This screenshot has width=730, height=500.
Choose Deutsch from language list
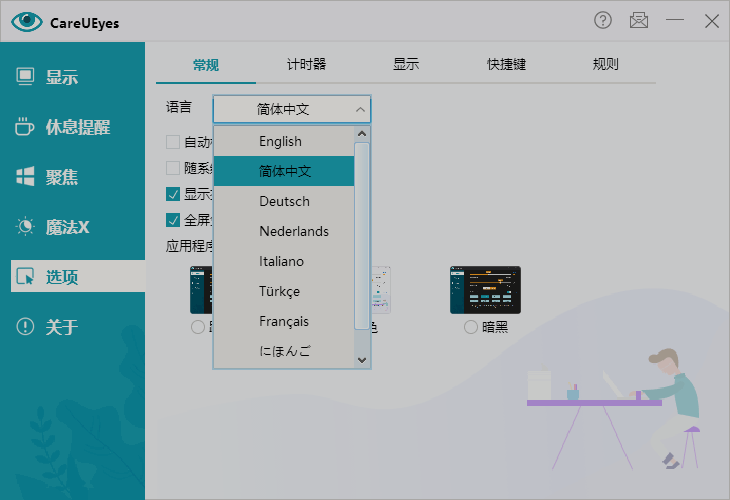[284, 201]
